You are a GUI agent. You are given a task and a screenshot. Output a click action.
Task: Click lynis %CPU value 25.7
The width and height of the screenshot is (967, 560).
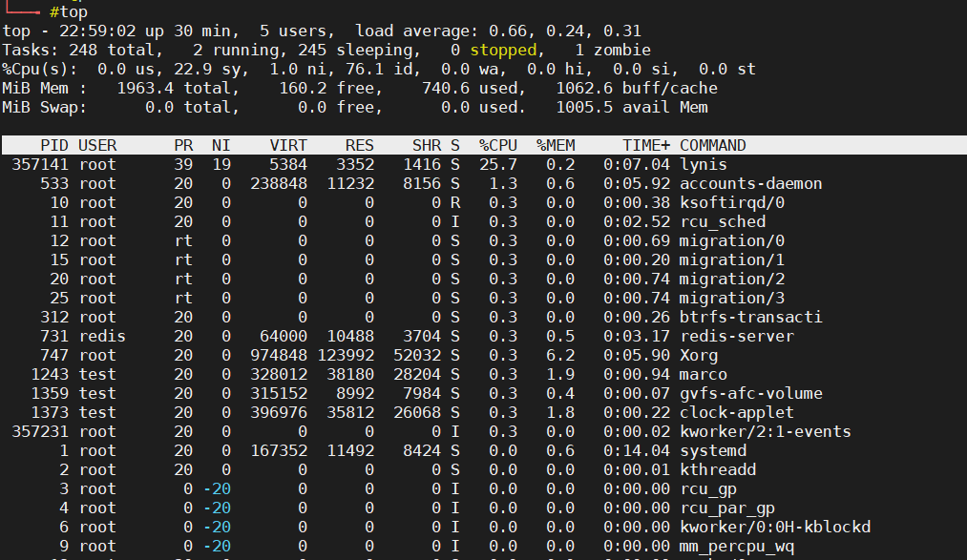click(498, 164)
